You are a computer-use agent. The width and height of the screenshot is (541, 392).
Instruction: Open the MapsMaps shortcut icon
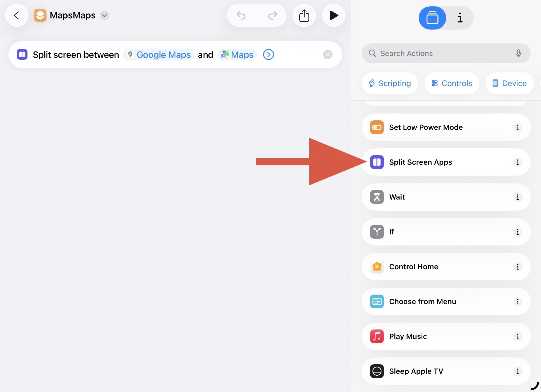click(40, 15)
